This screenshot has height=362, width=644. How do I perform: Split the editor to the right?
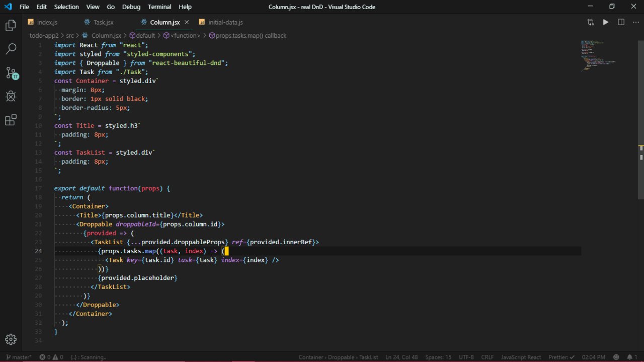[621, 22]
